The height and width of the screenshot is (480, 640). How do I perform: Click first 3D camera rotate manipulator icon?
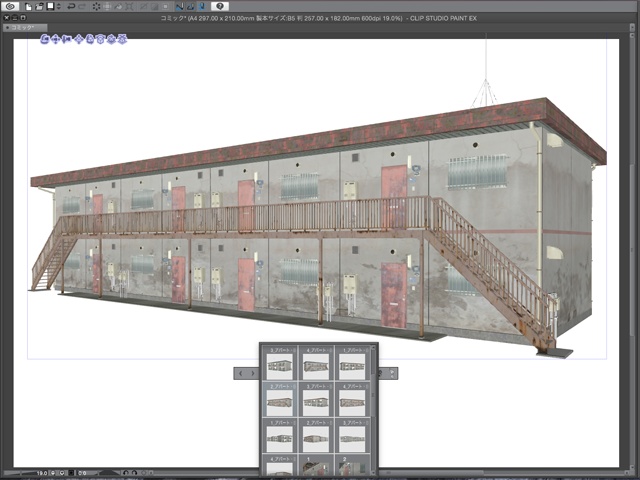coord(45,39)
